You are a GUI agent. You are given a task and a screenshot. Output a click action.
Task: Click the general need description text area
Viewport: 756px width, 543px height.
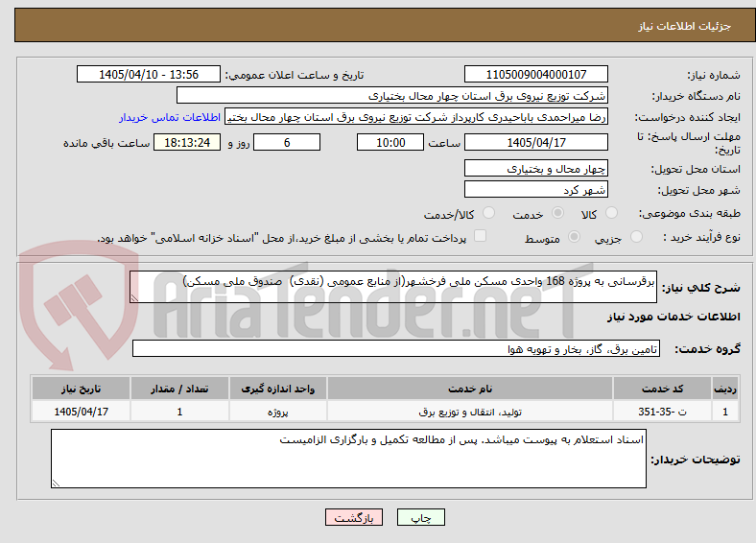pyautogui.click(x=393, y=287)
